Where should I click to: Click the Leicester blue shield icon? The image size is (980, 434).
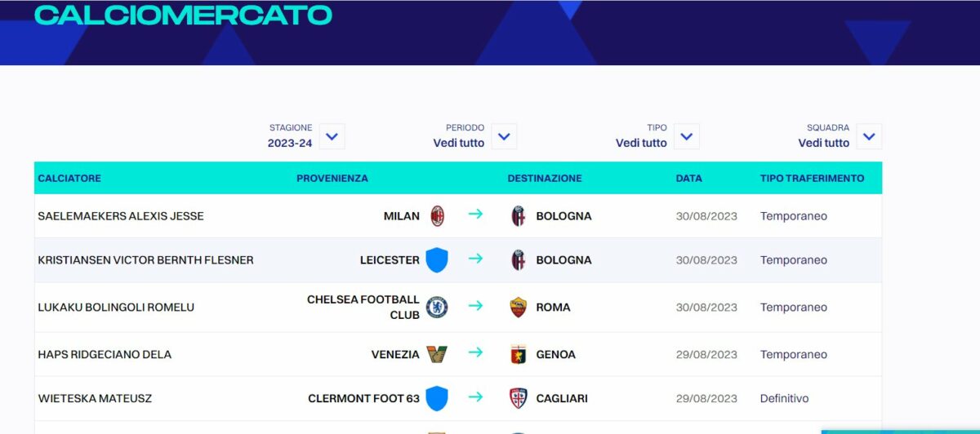(437, 260)
